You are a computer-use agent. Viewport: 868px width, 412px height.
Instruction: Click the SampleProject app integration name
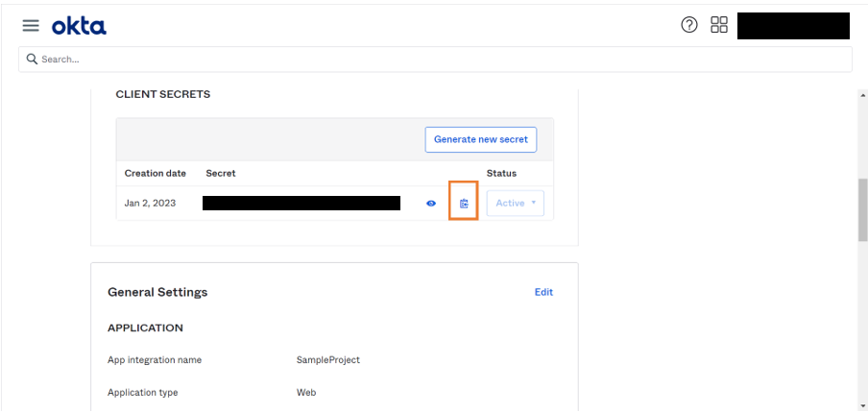[x=327, y=360]
